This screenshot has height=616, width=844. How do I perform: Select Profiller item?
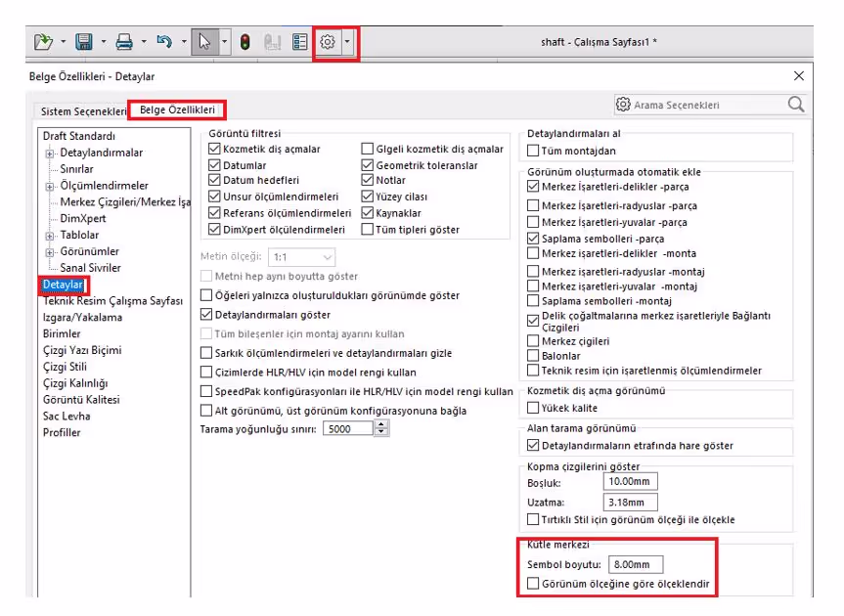click(62, 432)
